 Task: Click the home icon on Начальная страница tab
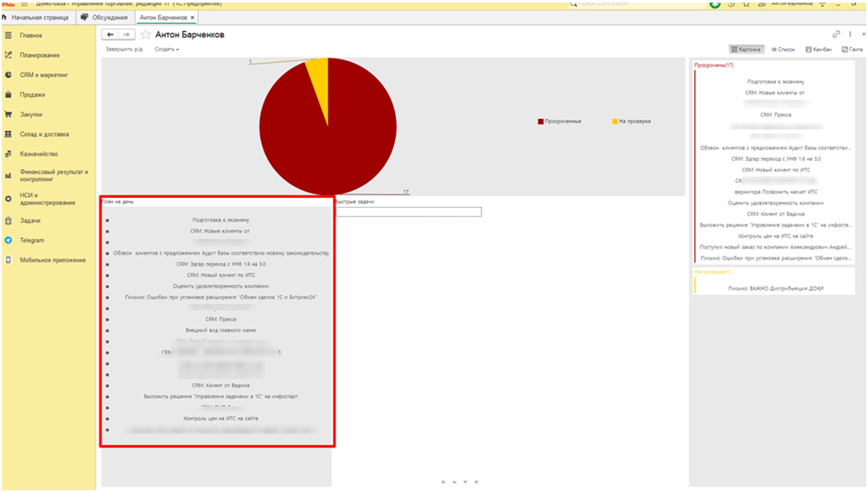coord(5,17)
